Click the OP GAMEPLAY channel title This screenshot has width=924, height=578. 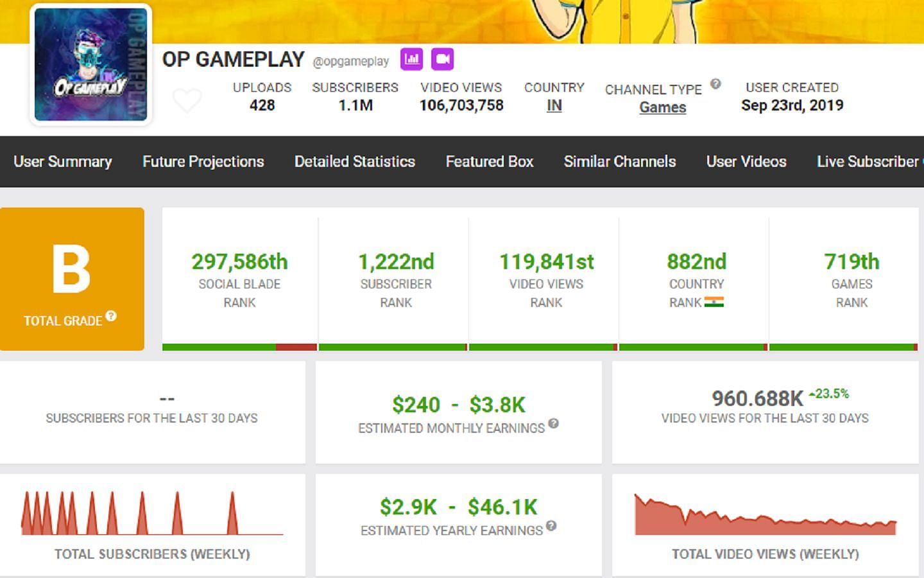pos(233,59)
